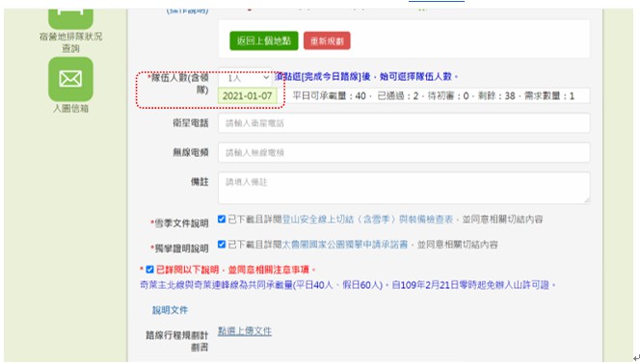640x364 pixels.
Task: Select the 2021-01-07 date box
Action: (248, 96)
